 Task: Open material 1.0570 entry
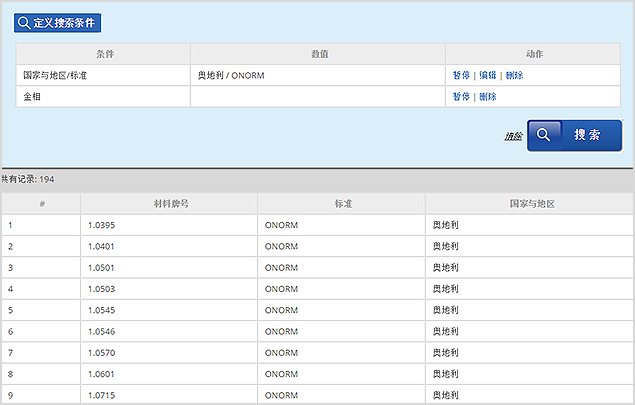click(x=102, y=352)
